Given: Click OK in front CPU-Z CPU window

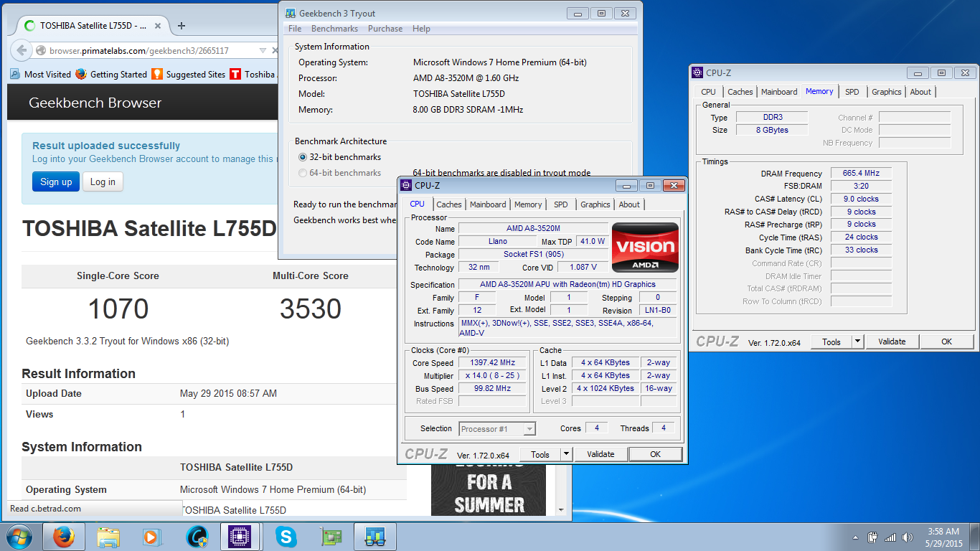Looking at the screenshot, I should [x=655, y=454].
